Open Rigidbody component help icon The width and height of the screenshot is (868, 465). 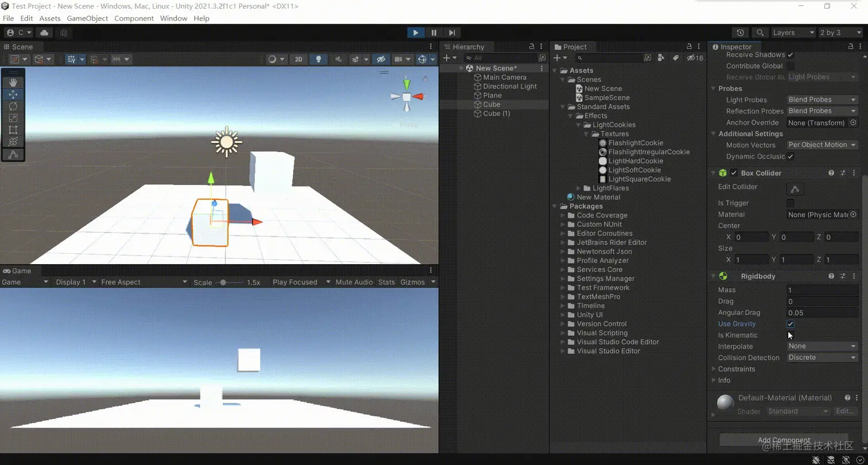pos(831,276)
